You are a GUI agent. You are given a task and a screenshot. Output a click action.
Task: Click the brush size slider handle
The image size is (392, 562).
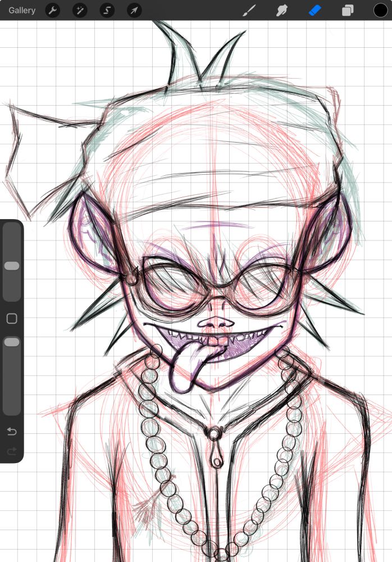coord(12,266)
